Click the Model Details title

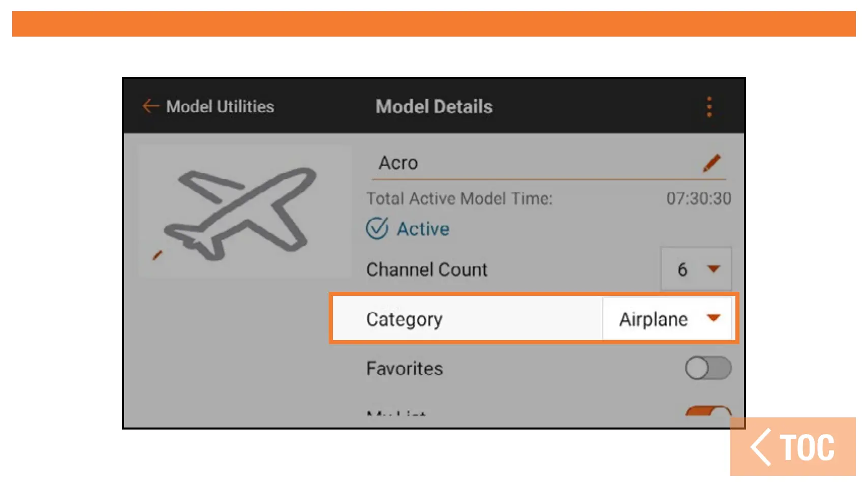point(434,107)
